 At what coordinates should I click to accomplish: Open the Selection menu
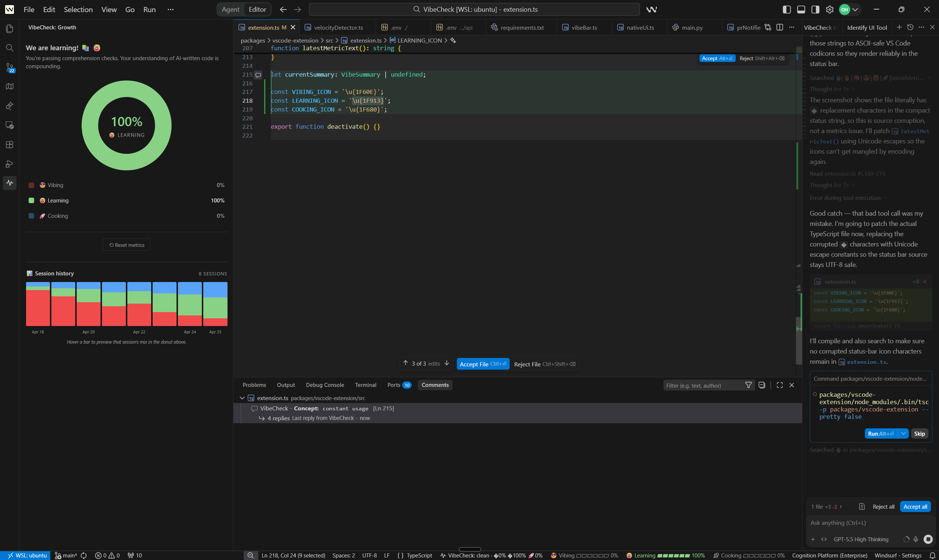pyautogui.click(x=78, y=10)
